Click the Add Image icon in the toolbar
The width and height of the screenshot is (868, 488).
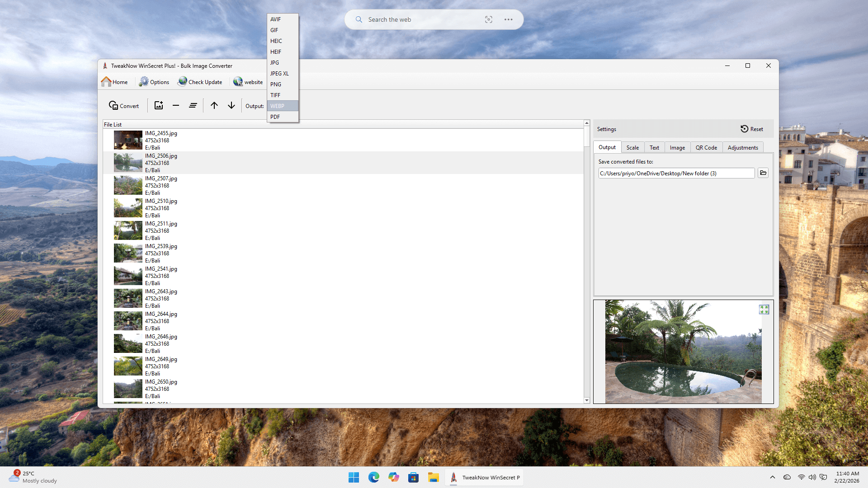(x=158, y=105)
